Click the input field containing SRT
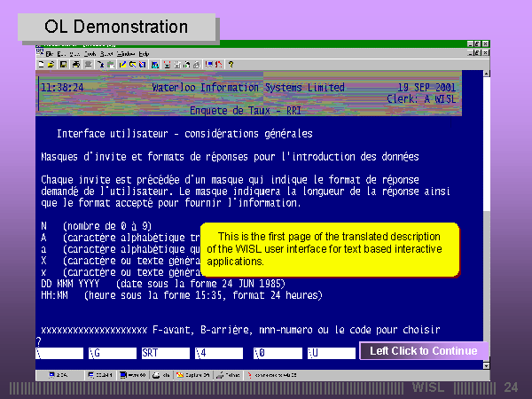Viewport: 532px width, 399px height. coord(166,353)
